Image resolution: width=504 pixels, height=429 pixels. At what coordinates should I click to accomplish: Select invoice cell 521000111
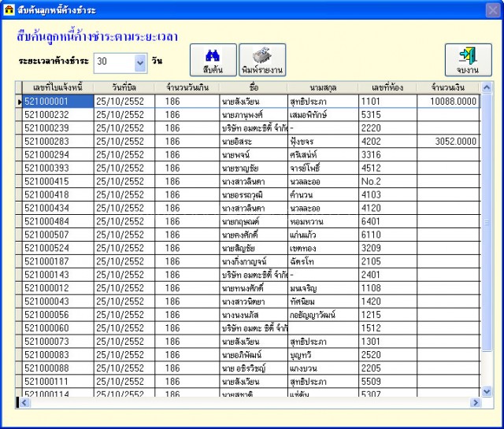[58, 382]
